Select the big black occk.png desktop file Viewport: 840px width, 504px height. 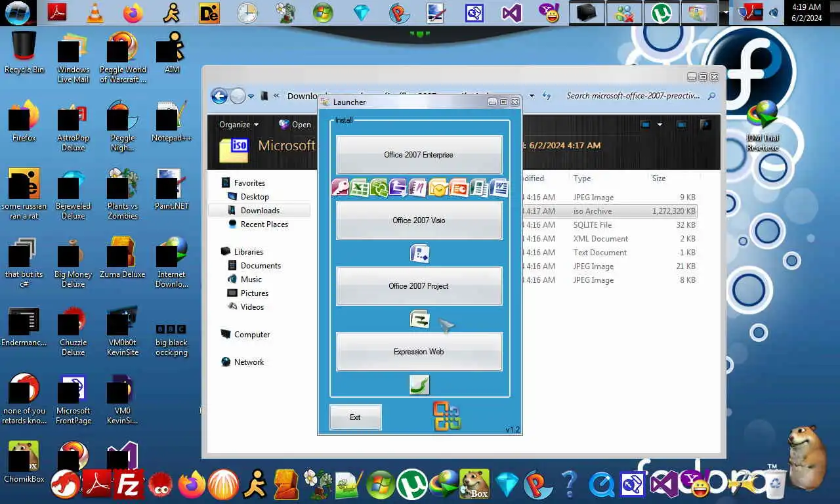[x=171, y=340]
